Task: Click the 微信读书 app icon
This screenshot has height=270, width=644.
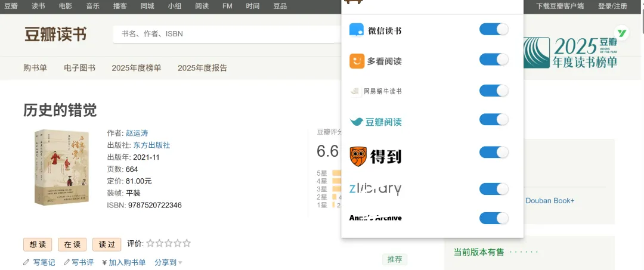Action: tap(357, 30)
